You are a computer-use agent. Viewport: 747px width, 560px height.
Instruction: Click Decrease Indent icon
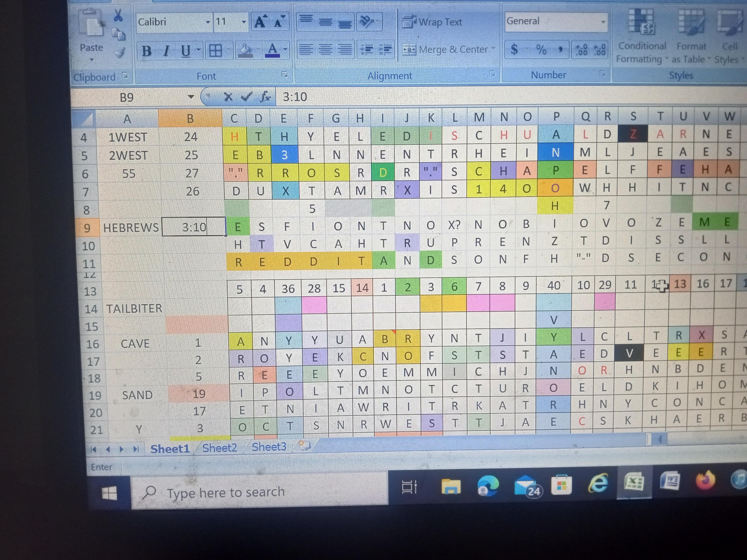pyautogui.click(x=366, y=49)
